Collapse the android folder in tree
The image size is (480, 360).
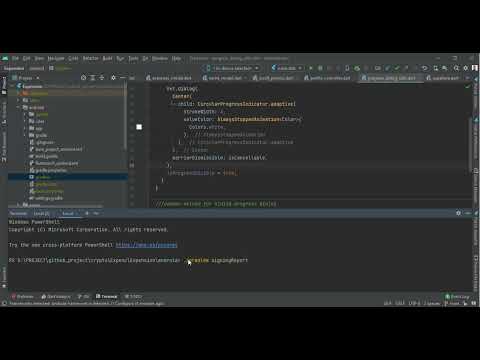(x=18, y=107)
